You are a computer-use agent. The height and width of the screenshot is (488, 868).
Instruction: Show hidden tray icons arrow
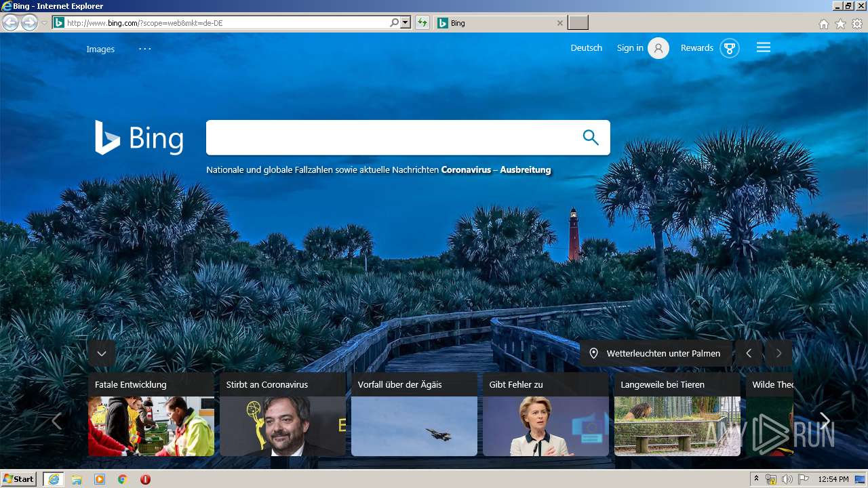[x=756, y=479]
